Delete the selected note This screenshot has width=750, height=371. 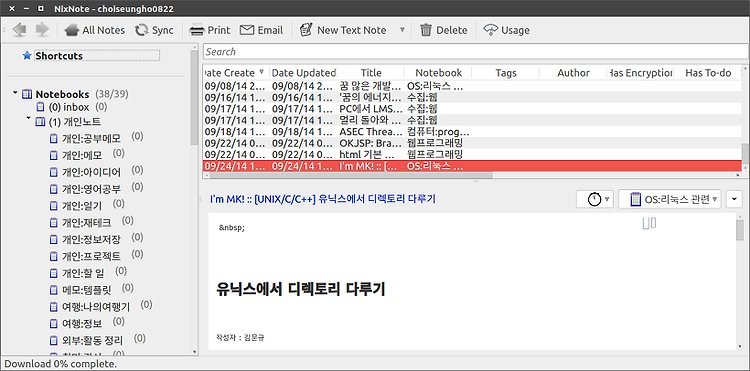click(443, 30)
